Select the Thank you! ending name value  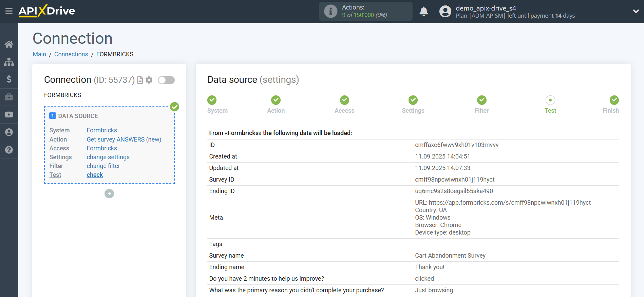pyautogui.click(x=430, y=267)
